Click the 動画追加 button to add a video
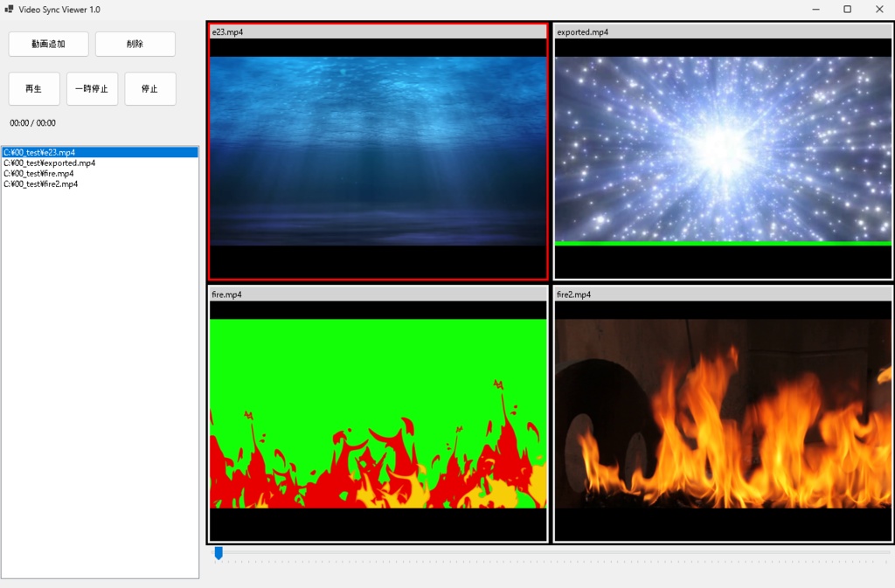The image size is (895, 588). [48, 44]
